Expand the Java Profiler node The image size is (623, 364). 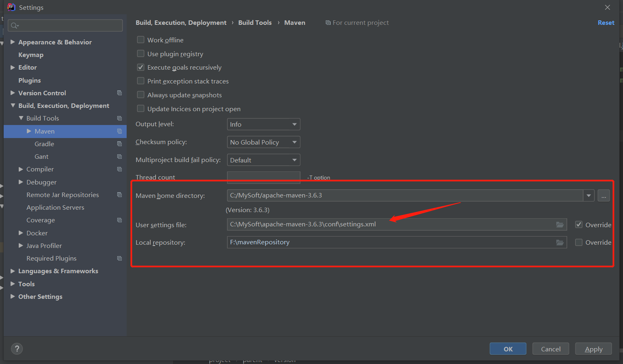pyautogui.click(x=21, y=246)
